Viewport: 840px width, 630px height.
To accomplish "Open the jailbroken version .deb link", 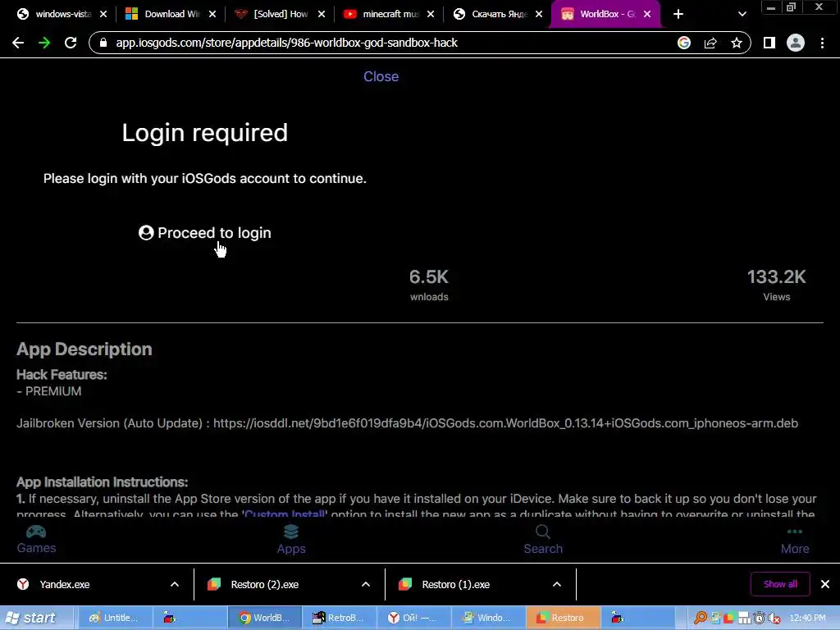I will tap(505, 423).
